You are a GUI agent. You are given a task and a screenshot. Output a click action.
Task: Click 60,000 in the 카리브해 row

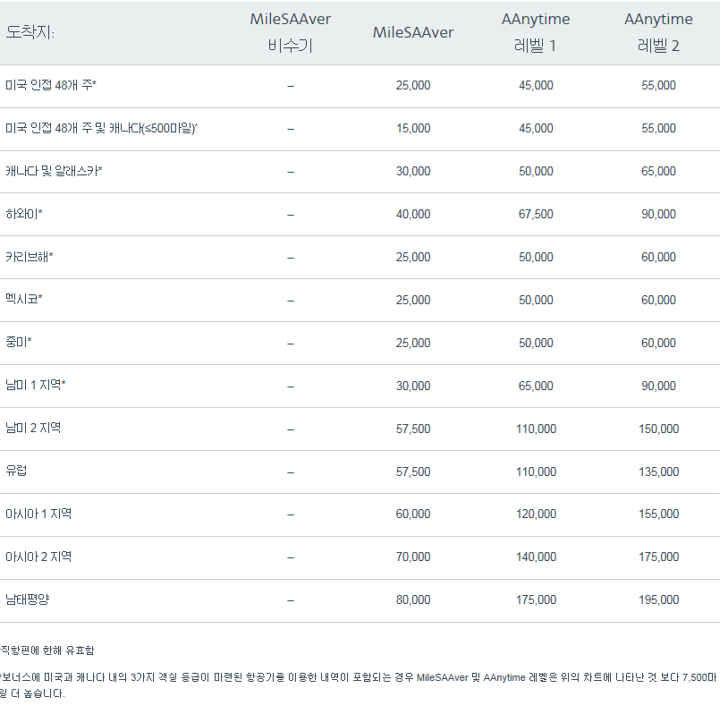point(658,257)
